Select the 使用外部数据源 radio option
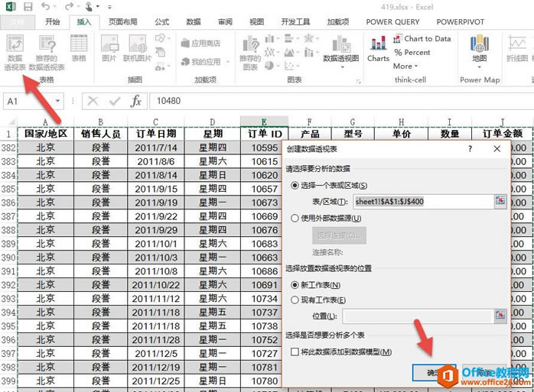534x392 pixels. tap(295, 218)
